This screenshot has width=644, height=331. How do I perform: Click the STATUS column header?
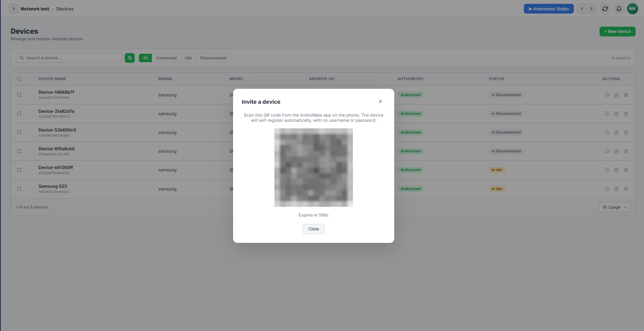pyautogui.click(x=496, y=79)
